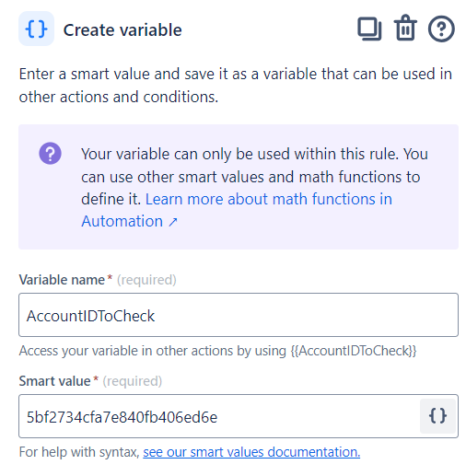Focus the Variable name input field
Viewport: 466px width, 476px height.
click(239, 315)
